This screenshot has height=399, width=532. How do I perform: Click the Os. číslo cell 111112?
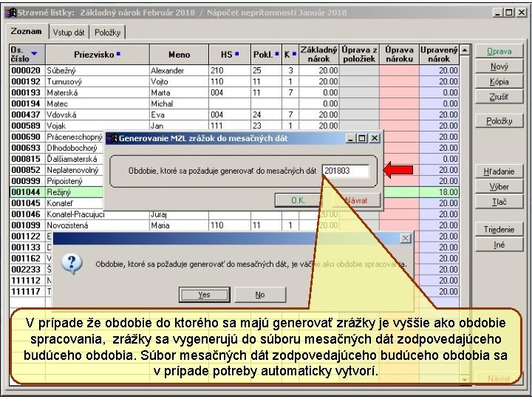pyautogui.click(x=26, y=280)
